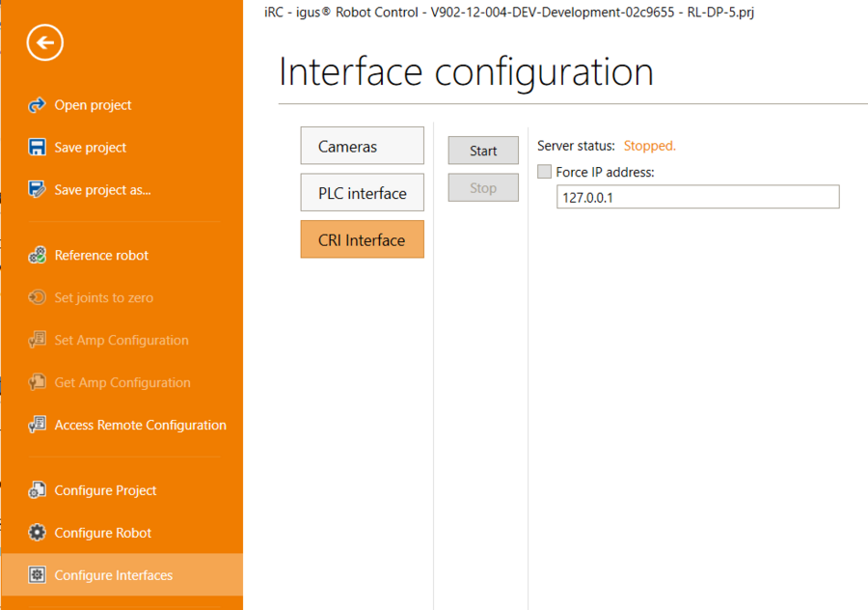Click the Server status: label

click(576, 146)
